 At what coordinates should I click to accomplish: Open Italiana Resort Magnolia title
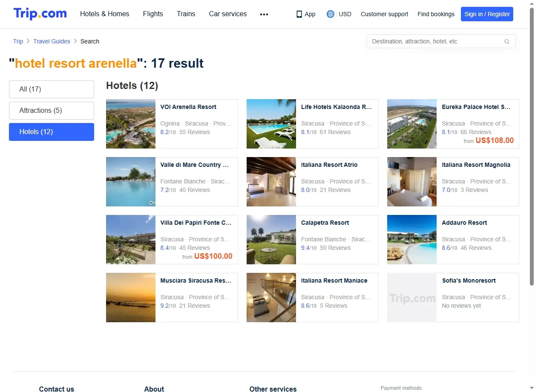click(476, 165)
